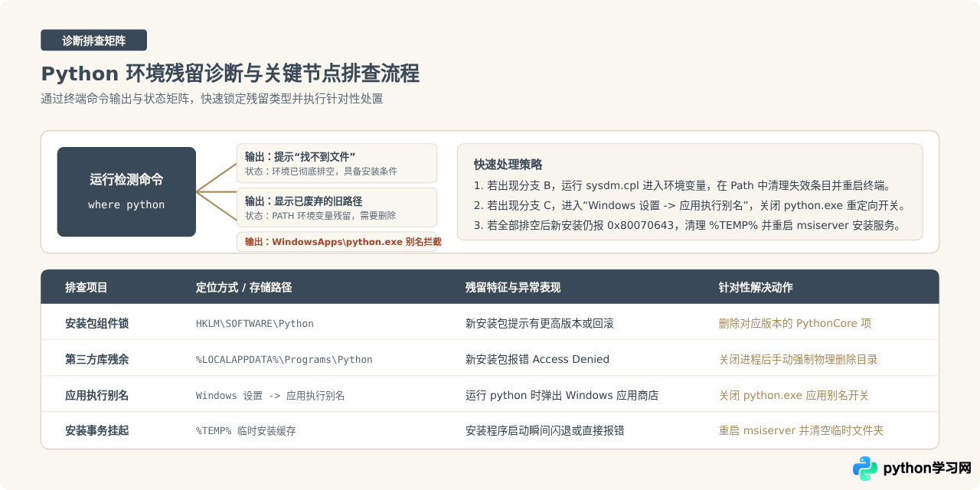The height and width of the screenshot is (490, 980).
Task: Click 安装程序启动瞬间闪退或直接报错 cell
Action: 544,430
